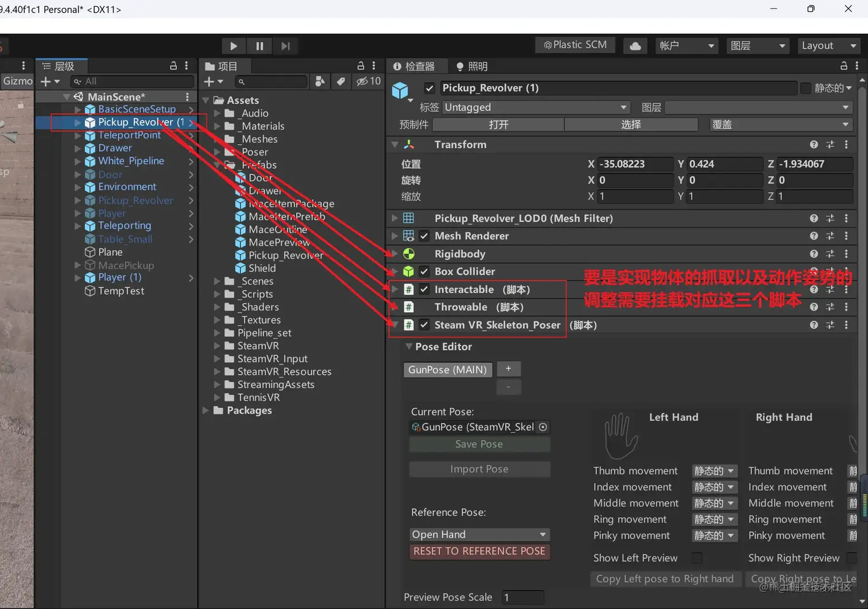868x609 pixels.
Task: Click the prefab 打开 open button
Action: (498, 125)
